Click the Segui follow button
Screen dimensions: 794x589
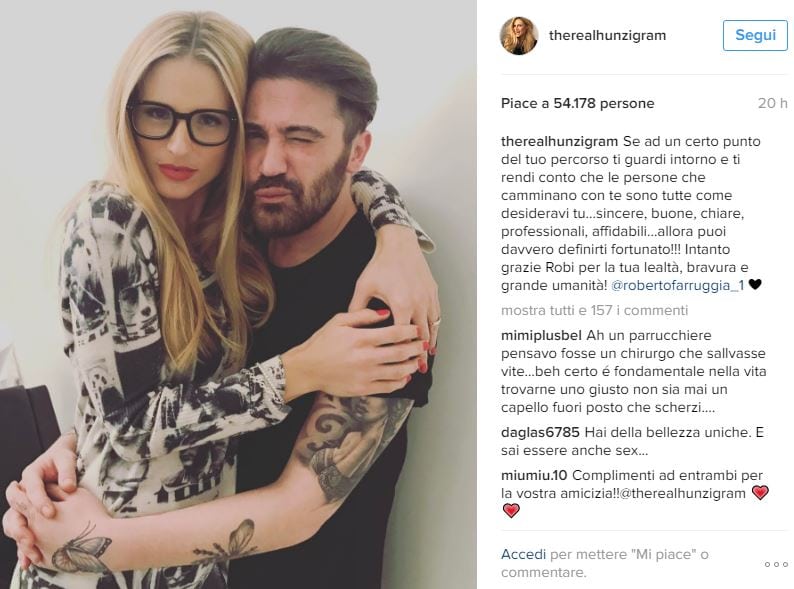click(755, 35)
